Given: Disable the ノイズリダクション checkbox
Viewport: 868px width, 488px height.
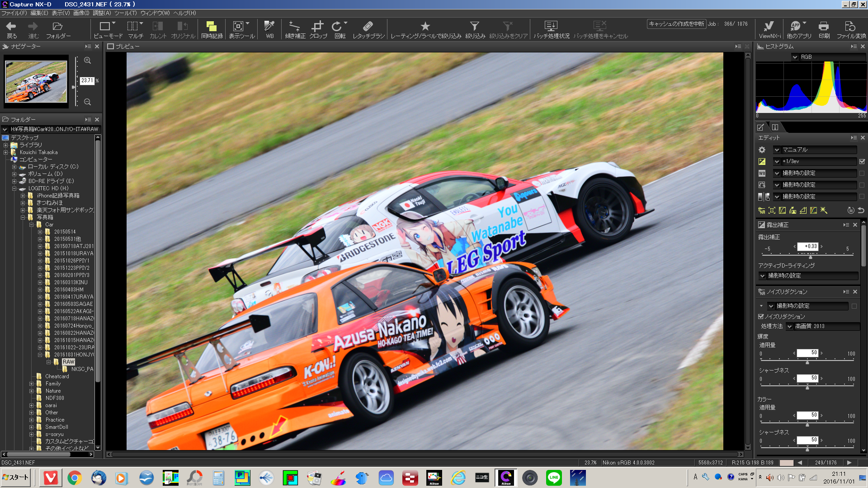Looking at the screenshot, I should click(x=761, y=317).
